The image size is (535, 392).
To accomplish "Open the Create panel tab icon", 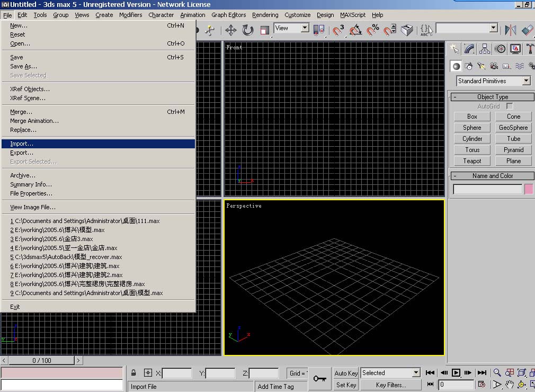I will click(x=454, y=49).
